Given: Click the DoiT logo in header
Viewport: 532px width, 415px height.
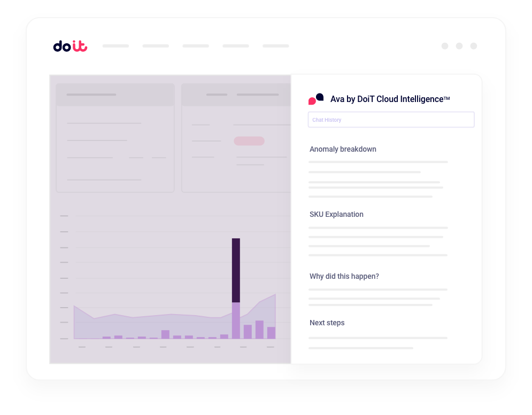Looking at the screenshot, I should point(70,46).
